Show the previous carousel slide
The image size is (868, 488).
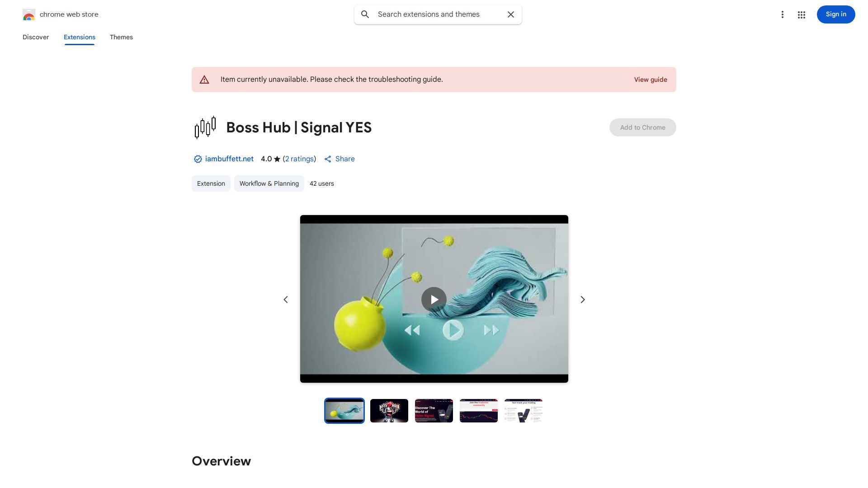[286, 300]
